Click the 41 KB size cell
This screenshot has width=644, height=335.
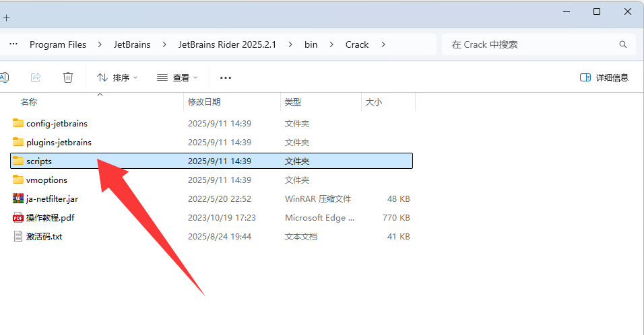click(x=398, y=237)
